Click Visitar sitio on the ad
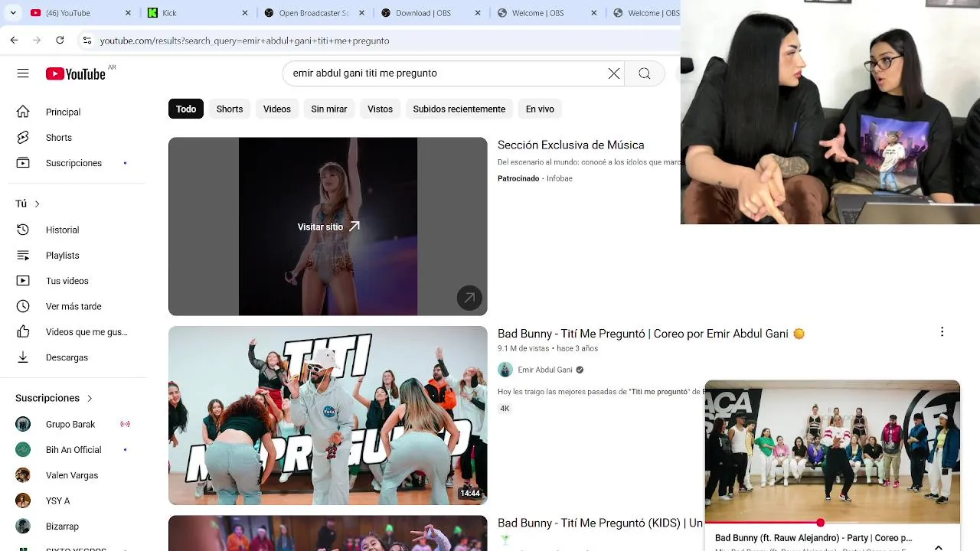 pos(328,227)
